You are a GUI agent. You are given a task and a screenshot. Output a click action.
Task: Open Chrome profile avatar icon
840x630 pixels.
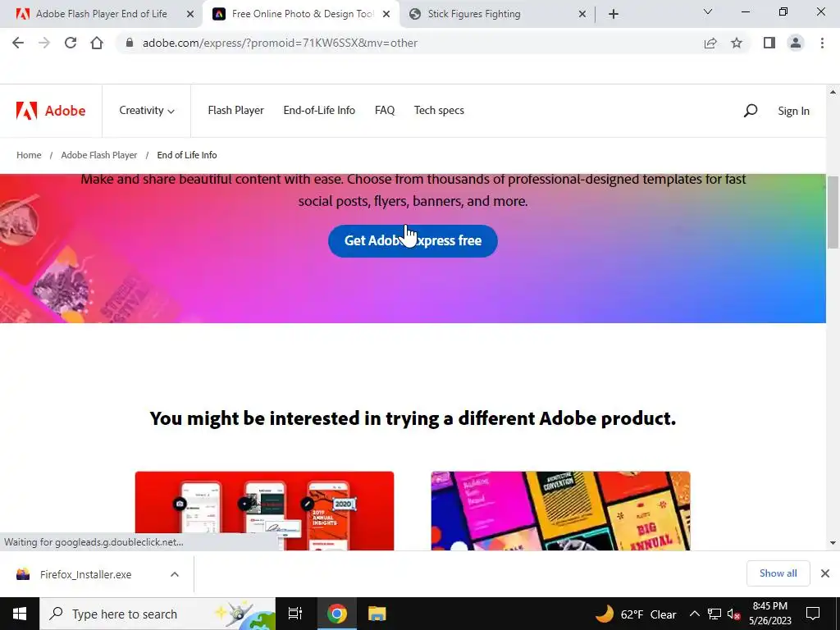[796, 43]
